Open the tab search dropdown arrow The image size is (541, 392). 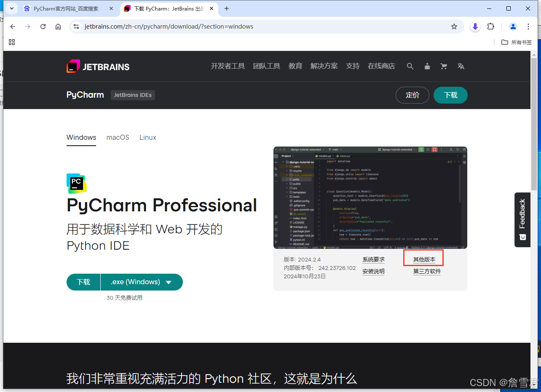pos(12,8)
